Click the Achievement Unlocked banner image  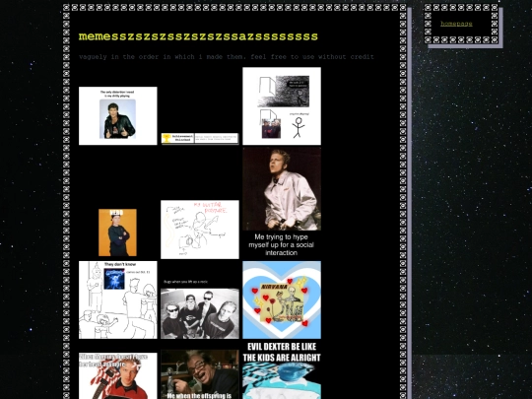tap(200, 139)
